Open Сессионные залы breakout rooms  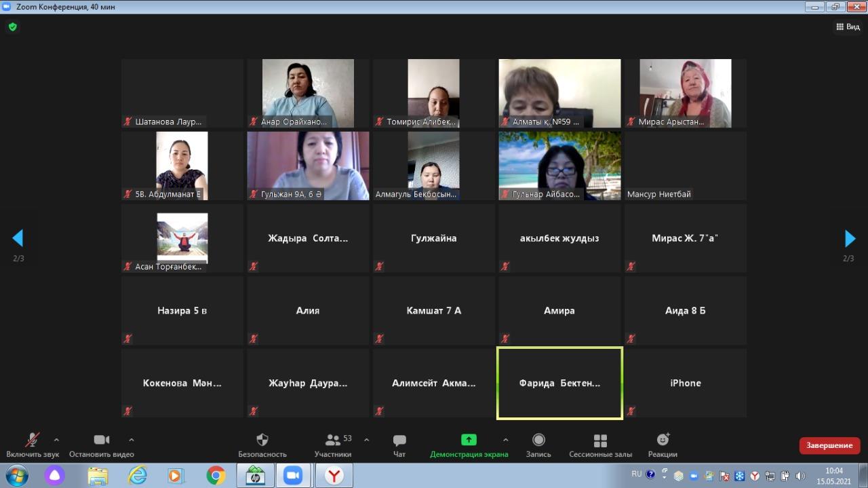click(x=600, y=440)
